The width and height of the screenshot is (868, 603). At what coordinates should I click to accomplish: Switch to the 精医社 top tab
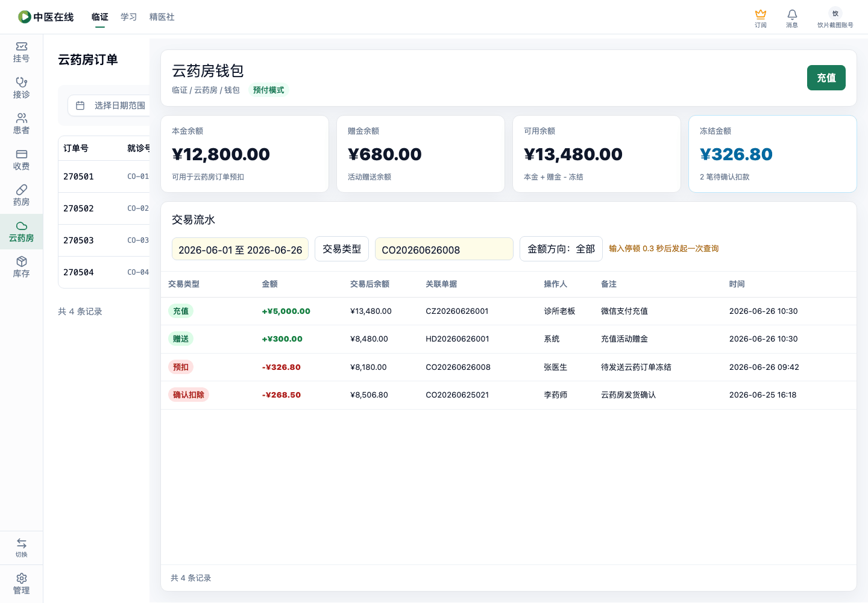tap(162, 17)
